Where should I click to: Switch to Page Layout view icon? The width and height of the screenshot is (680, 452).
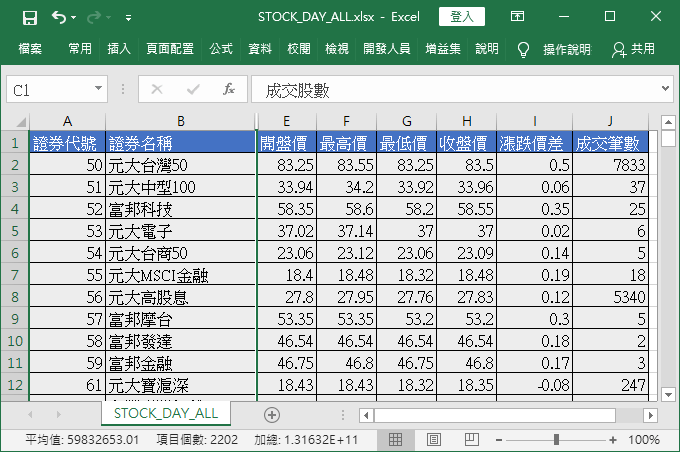[434, 440]
